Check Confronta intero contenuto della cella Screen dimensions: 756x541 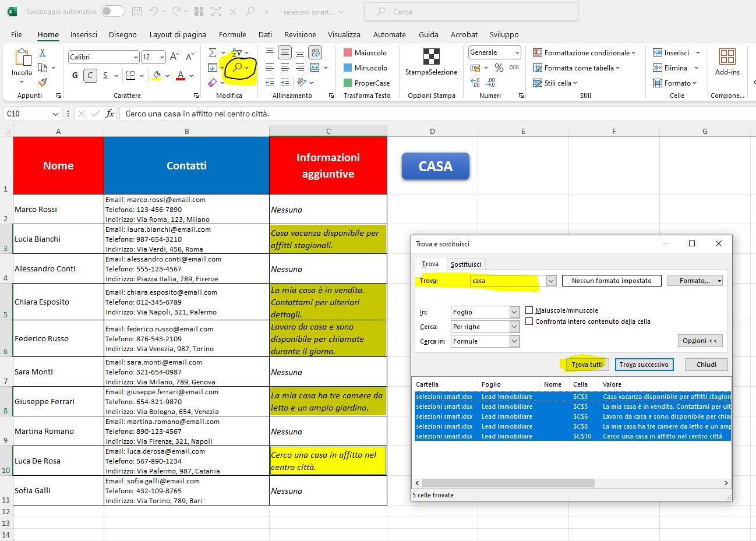click(529, 321)
